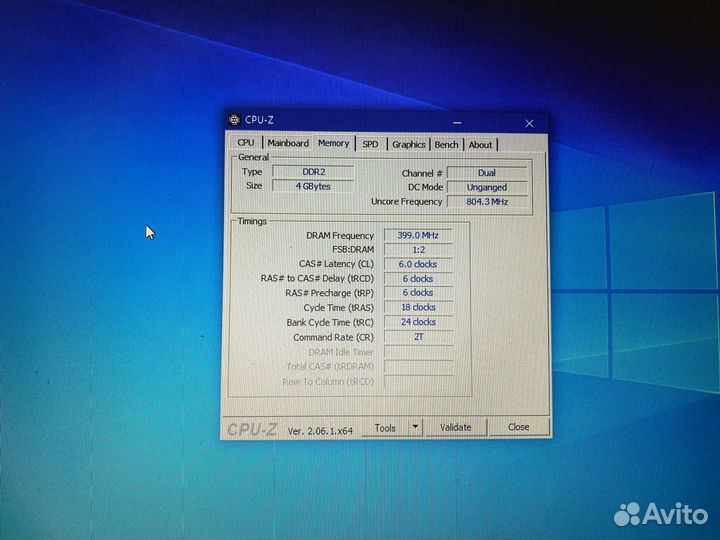
Task: Click the Tools button
Action: (x=385, y=428)
